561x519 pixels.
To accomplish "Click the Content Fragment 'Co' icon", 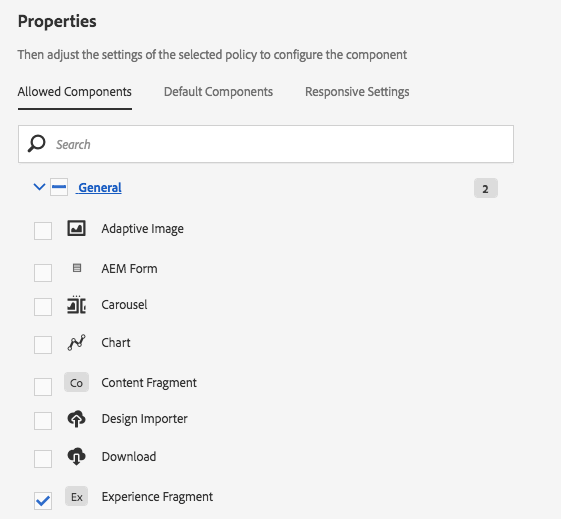I will point(77,382).
